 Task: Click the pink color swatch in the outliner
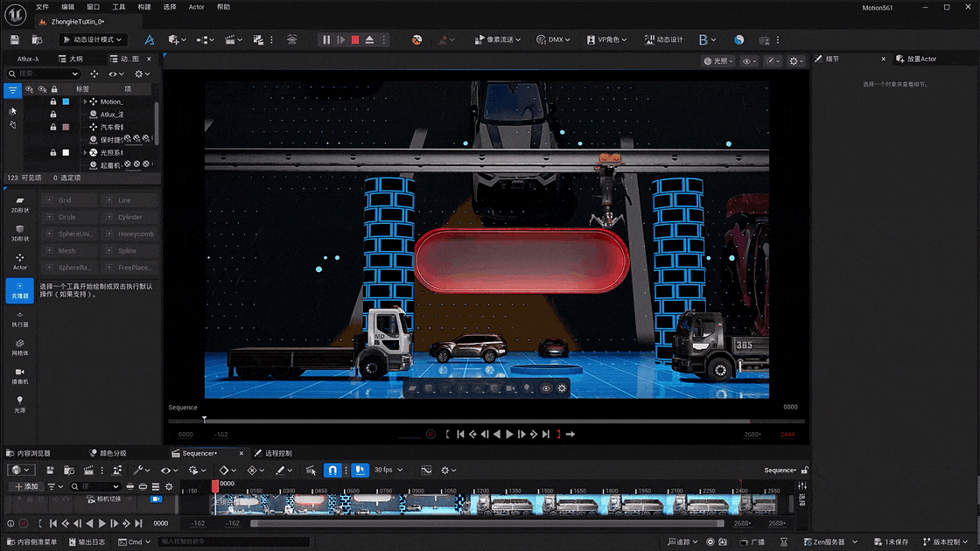click(66, 127)
